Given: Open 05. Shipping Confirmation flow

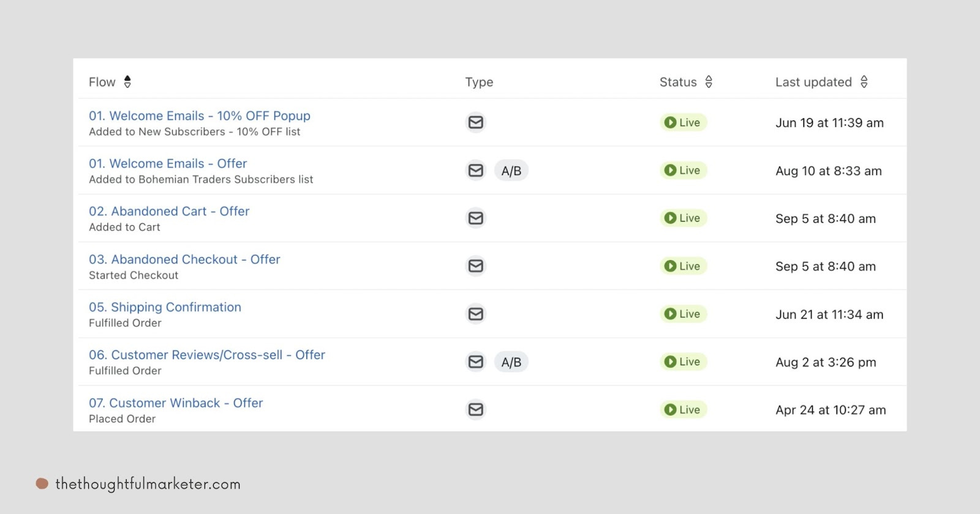Looking at the screenshot, I should point(165,307).
